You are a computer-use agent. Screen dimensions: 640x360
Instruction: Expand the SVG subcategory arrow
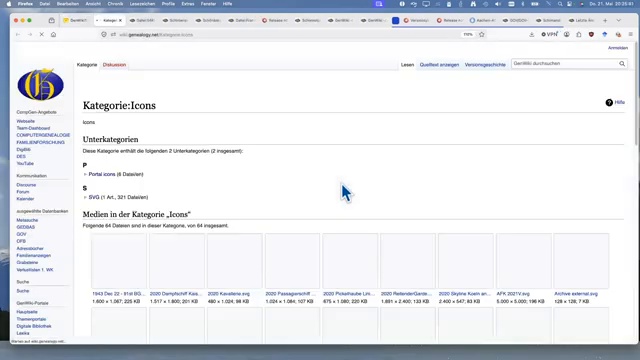[x=85, y=197]
